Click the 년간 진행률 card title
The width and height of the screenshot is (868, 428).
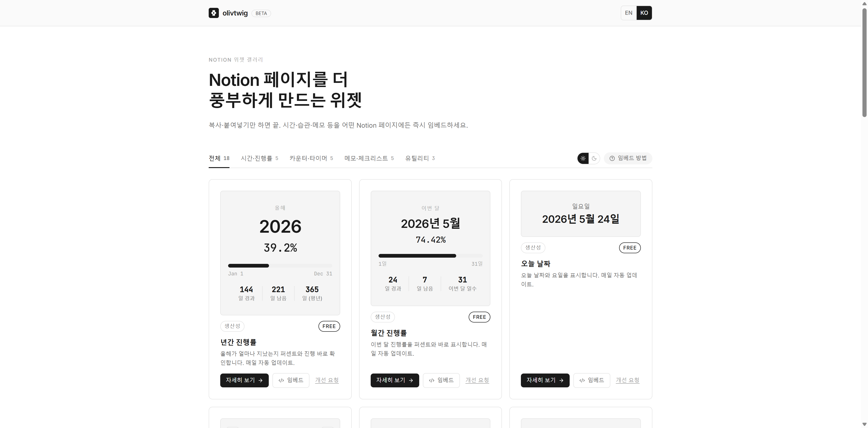(x=238, y=342)
